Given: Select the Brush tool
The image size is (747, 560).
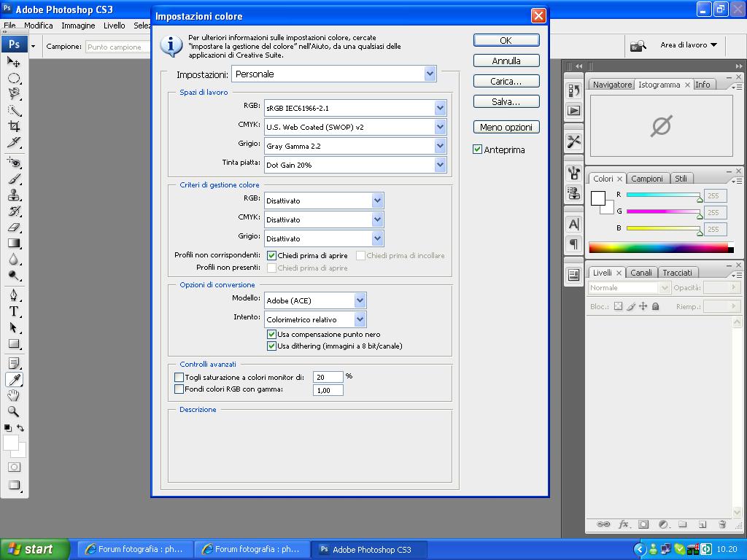Looking at the screenshot, I should [14, 179].
